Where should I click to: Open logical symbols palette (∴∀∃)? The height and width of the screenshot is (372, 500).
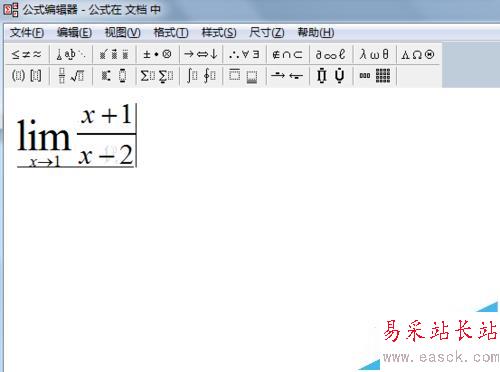[x=244, y=54]
